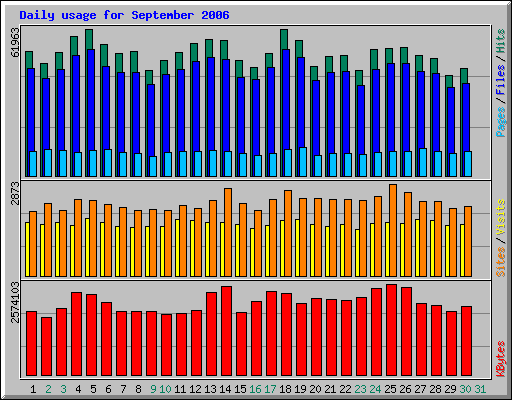Screen dimensions: 512x400
Task: Click the orange visits bar for day 25
Action: pos(393,230)
